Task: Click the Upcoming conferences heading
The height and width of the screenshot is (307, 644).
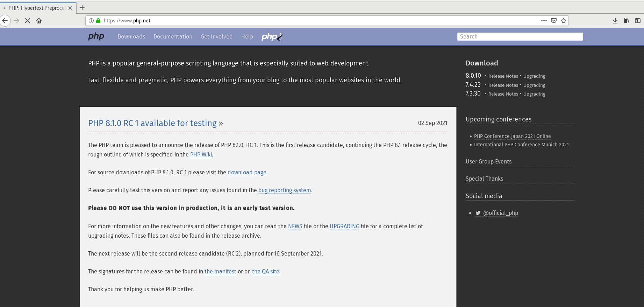Action: pyautogui.click(x=499, y=119)
